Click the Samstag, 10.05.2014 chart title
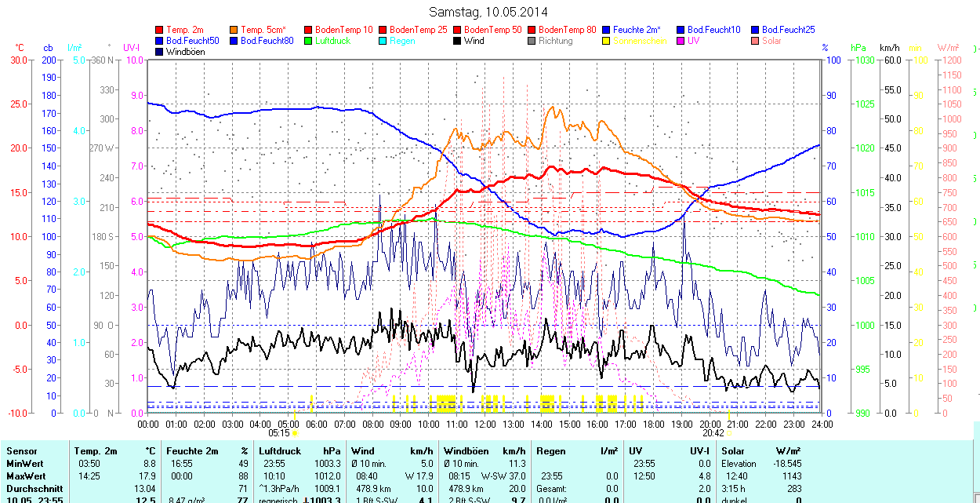Image resolution: width=980 pixels, height=503 pixels. pos(489,12)
